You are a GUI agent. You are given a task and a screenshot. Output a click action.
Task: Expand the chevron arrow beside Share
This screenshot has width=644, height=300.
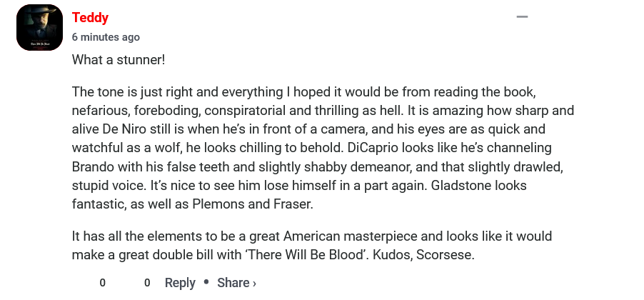click(x=254, y=284)
